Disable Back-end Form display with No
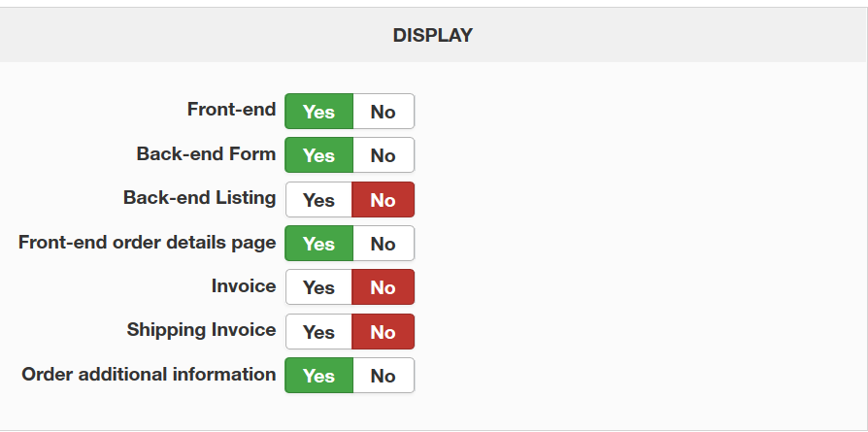Viewport: 868px width, 432px height. (x=384, y=155)
